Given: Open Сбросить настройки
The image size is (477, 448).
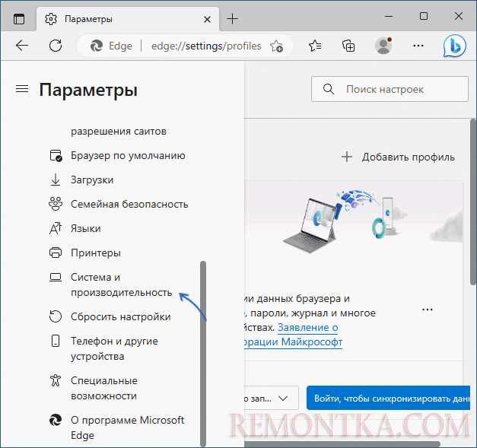Looking at the screenshot, I should [x=121, y=316].
